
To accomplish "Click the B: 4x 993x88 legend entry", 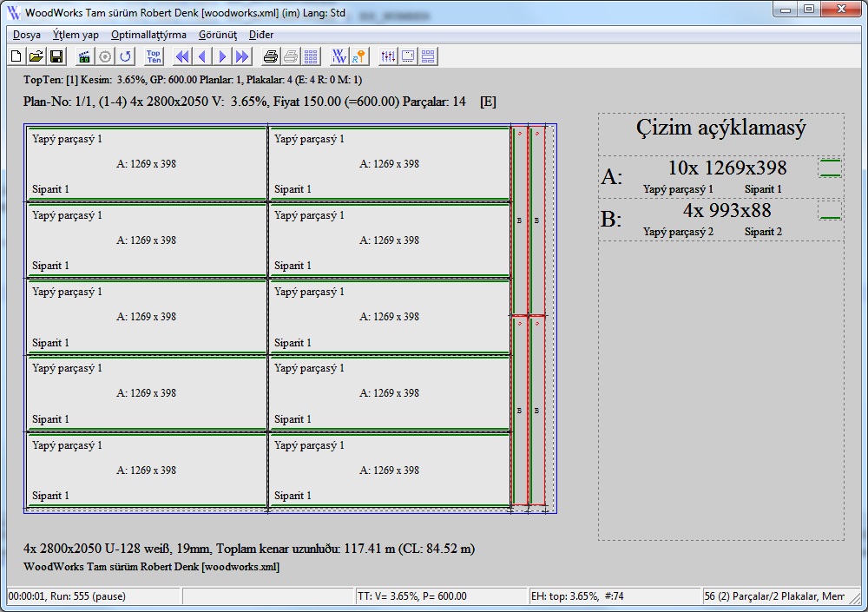I will (720, 220).
